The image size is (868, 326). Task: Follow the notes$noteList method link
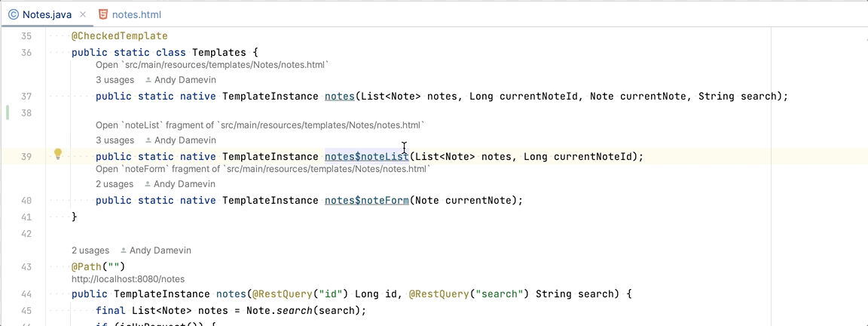pyautogui.click(x=366, y=157)
